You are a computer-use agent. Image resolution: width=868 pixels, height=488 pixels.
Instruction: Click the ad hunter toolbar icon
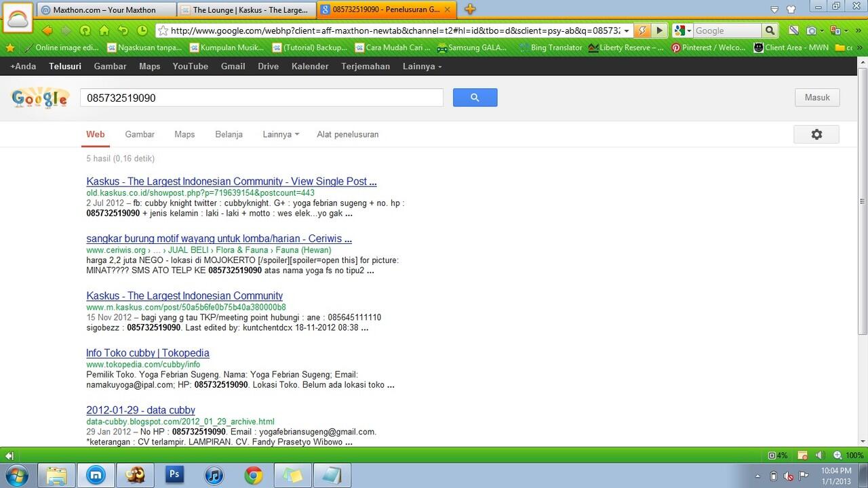(x=793, y=30)
